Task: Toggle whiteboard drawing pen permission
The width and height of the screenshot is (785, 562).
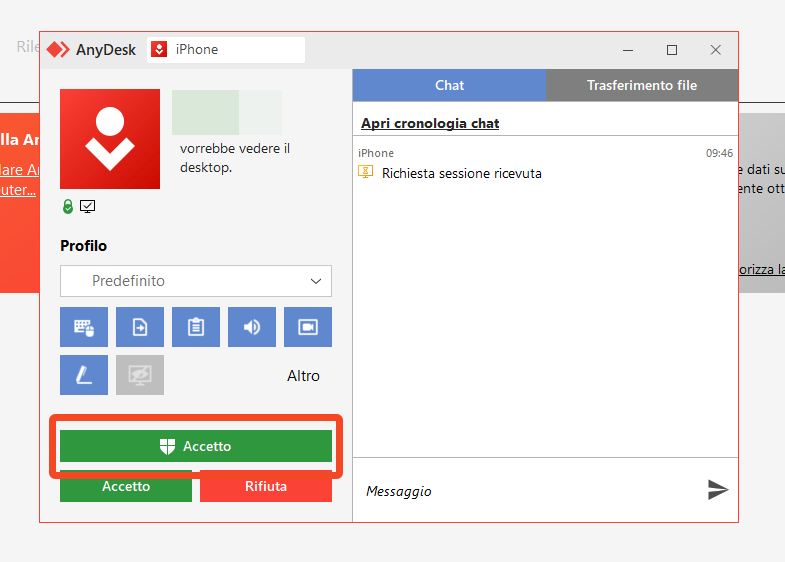Action: pos(84,375)
